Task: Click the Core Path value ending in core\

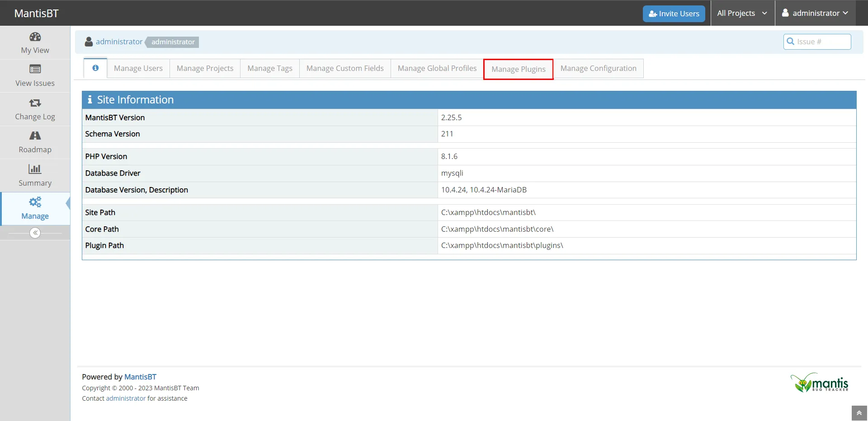Action: [497, 229]
